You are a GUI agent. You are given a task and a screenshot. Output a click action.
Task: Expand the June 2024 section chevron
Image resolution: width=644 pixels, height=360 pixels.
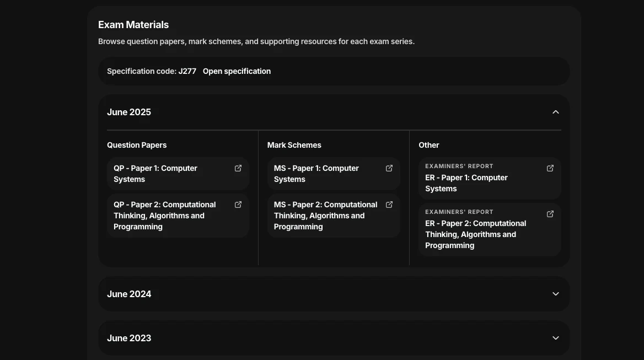[556, 294]
